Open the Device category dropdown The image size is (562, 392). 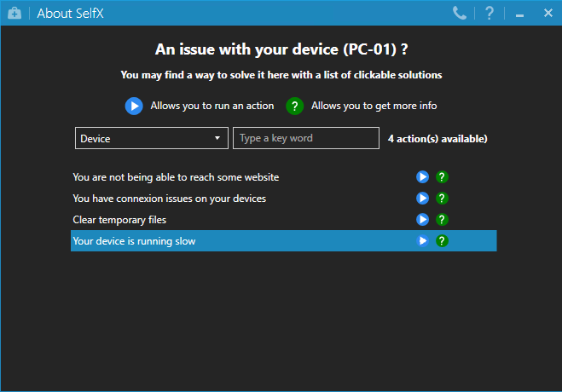pos(151,138)
